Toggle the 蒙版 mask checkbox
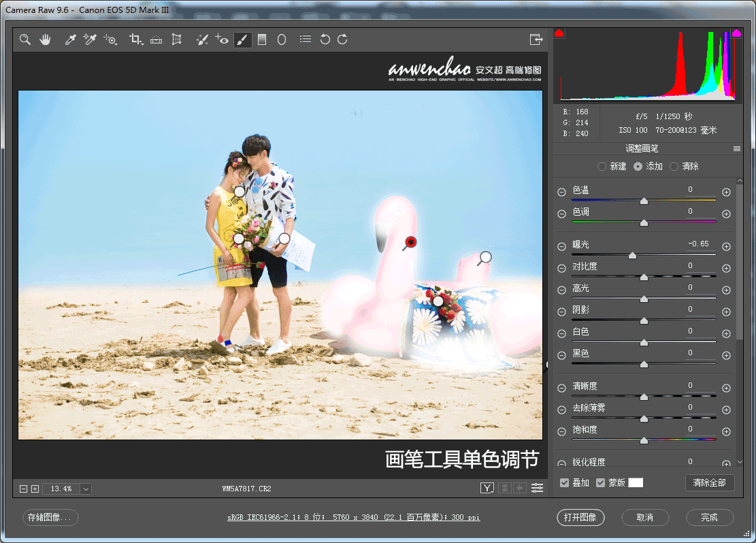Viewport: 756px width, 543px height. pyautogui.click(x=600, y=482)
